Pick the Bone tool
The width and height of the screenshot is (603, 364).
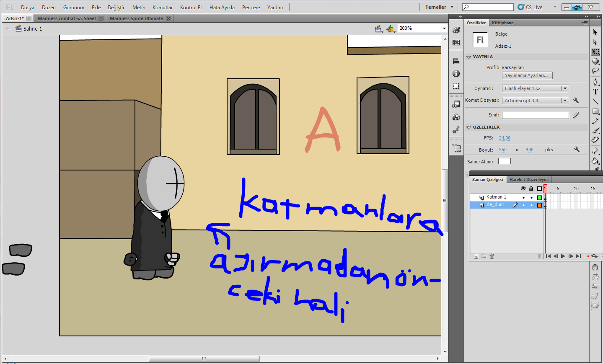click(595, 151)
